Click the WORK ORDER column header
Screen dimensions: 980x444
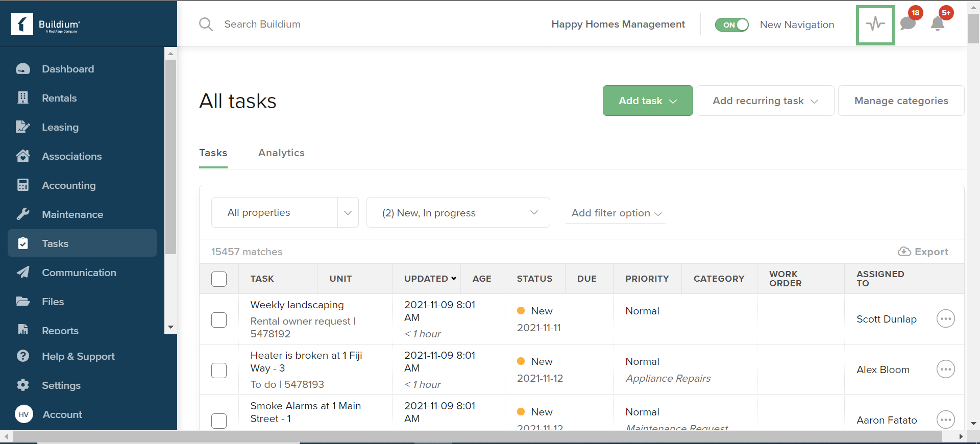785,279
